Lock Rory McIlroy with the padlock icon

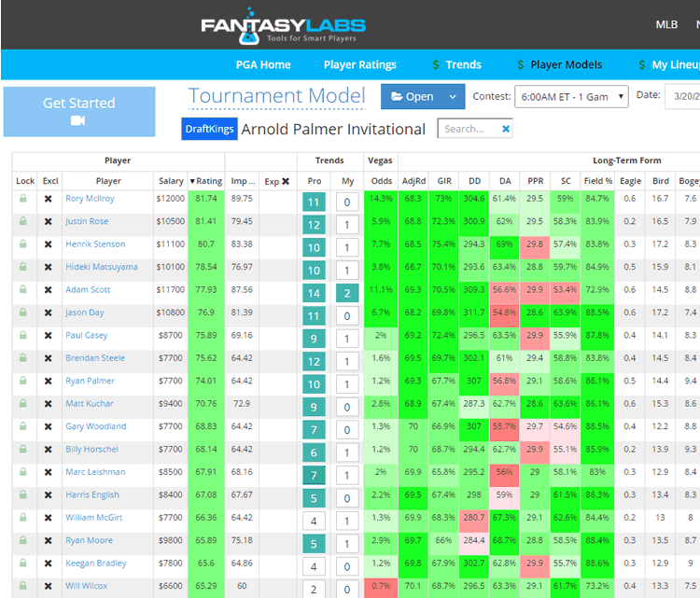pyautogui.click(x=23, y=198)
